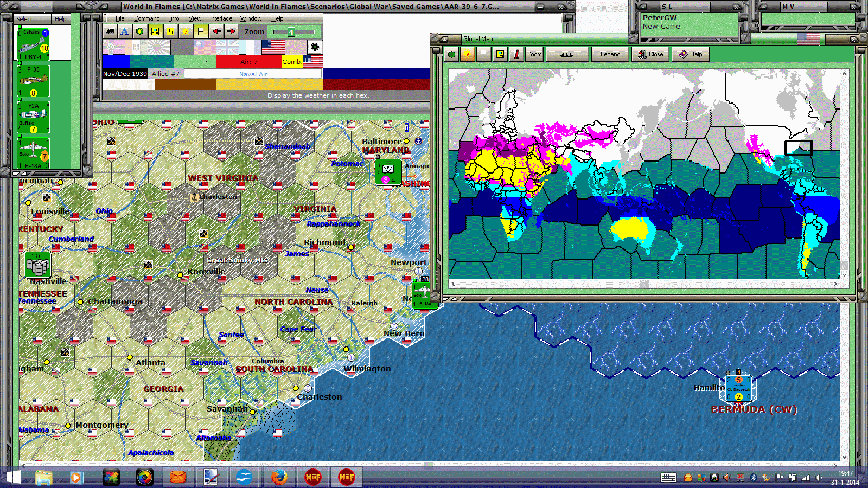Click the Zoom button in Global Map

point(534,54)
